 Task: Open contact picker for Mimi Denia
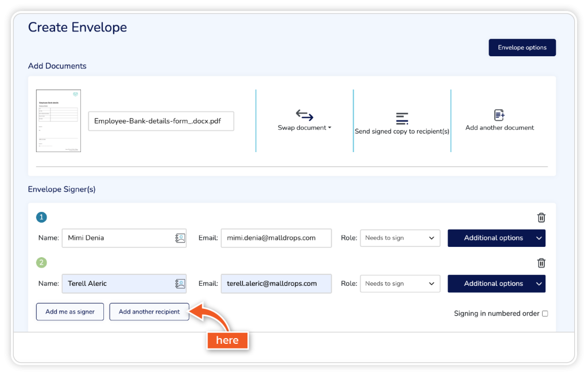tap(180, 238)
